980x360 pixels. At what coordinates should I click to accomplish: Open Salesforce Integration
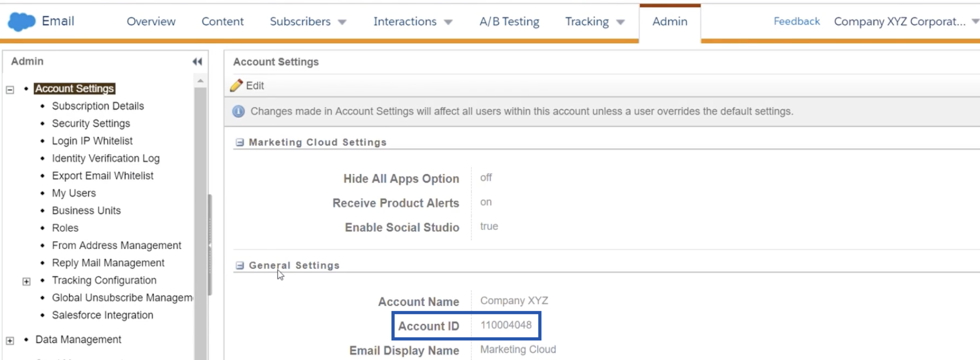pos(103,315)
